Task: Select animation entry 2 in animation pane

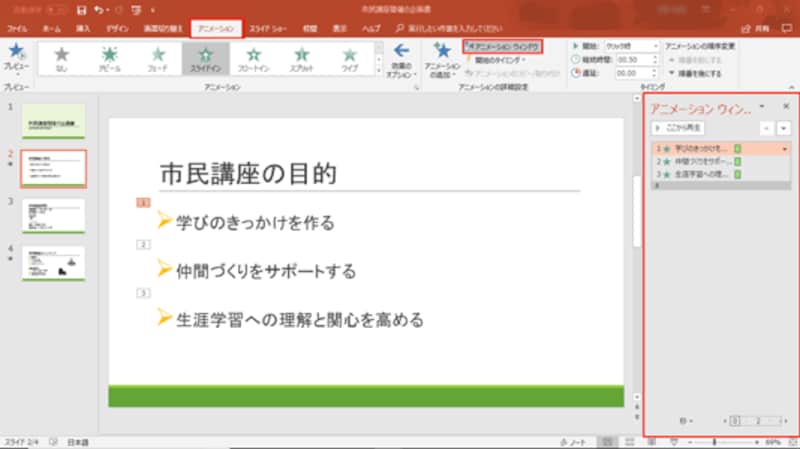Action: pos(720,161)
